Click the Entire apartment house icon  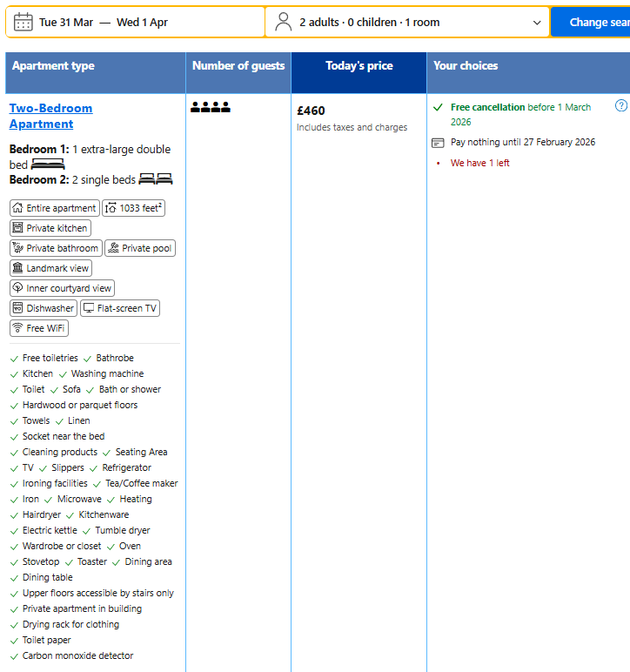pyautogui.click(x=17, y=208)
